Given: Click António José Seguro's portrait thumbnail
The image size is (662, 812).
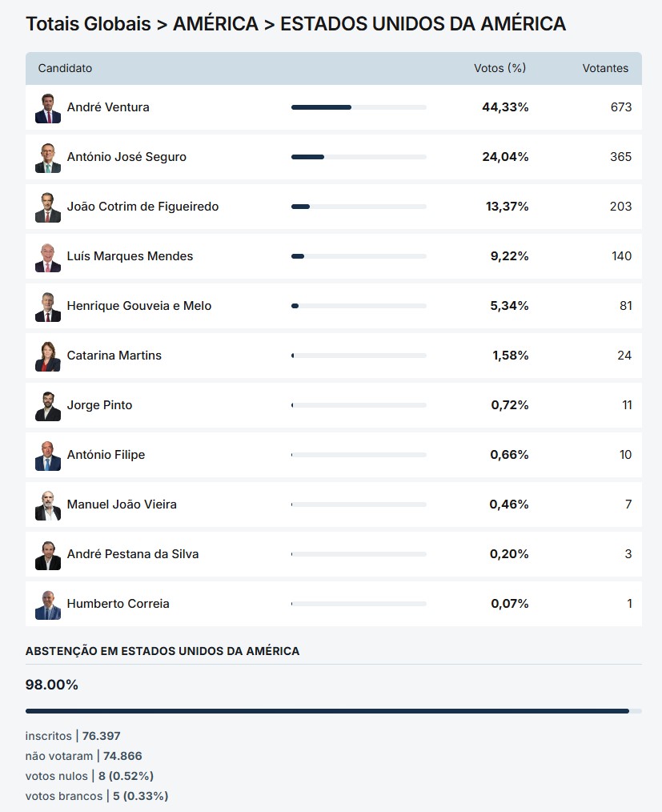Looking at the screenshot, I should 48,158.
